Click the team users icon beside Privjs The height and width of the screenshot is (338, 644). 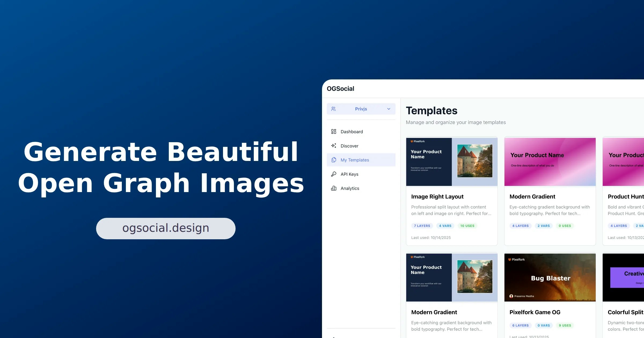click(x=333, y=109)
